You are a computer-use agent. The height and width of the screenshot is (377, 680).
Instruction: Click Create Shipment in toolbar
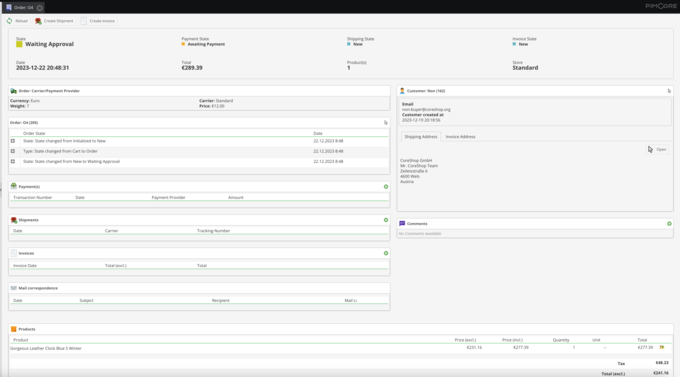point(54,21)
